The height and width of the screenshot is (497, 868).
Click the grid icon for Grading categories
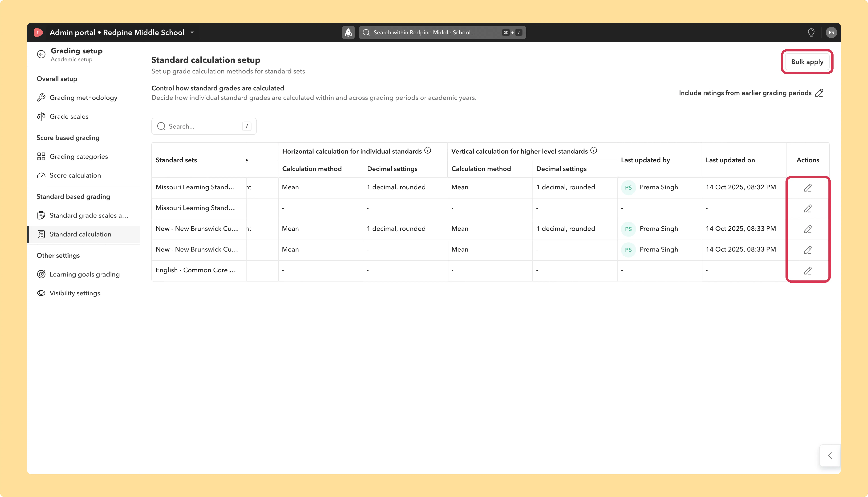(41, 156)
